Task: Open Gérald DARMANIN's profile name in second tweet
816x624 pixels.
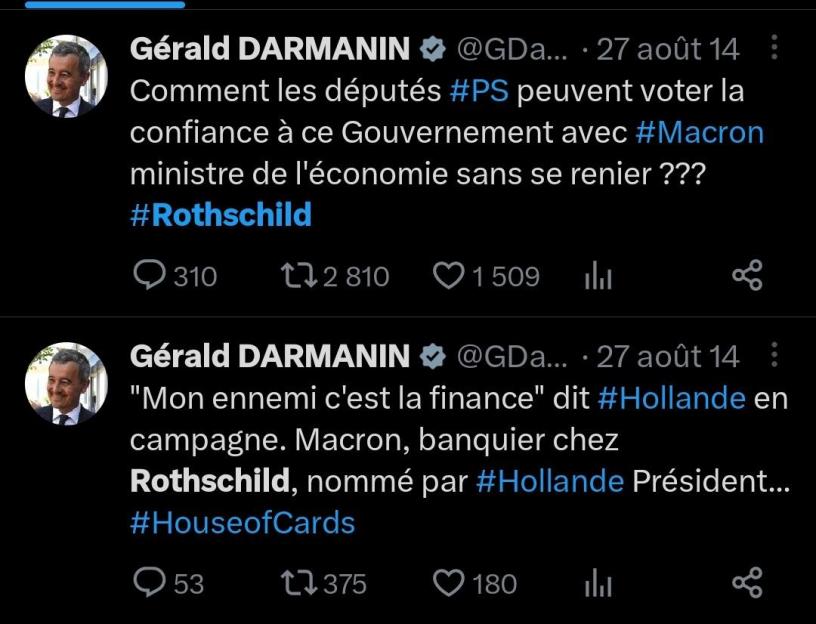Action: (x=270, y=356)
